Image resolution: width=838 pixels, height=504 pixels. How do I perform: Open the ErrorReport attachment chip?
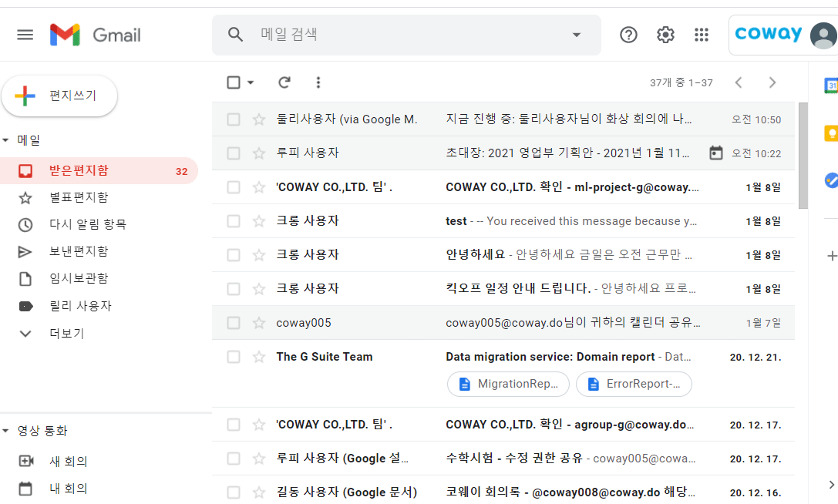(634, 384)
